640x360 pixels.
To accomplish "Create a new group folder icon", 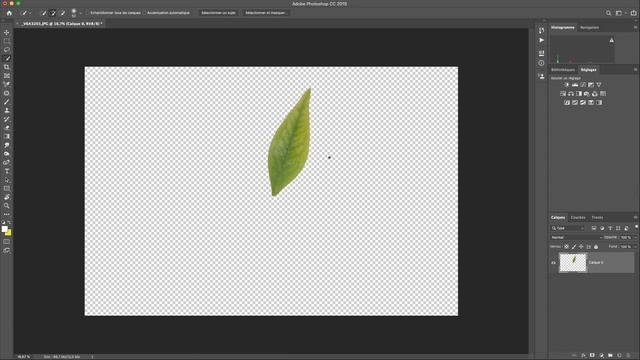I will pyautogui.click(x=610, y=356).
